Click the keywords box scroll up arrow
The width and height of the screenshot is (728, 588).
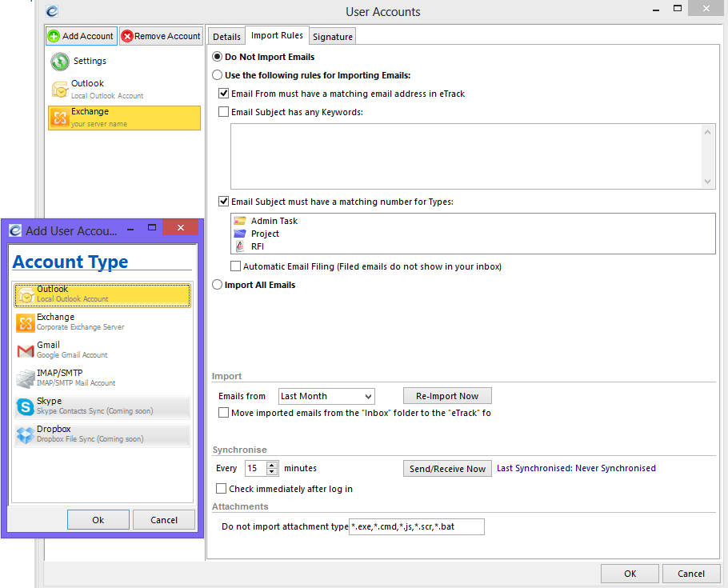[x=707, y=132]
